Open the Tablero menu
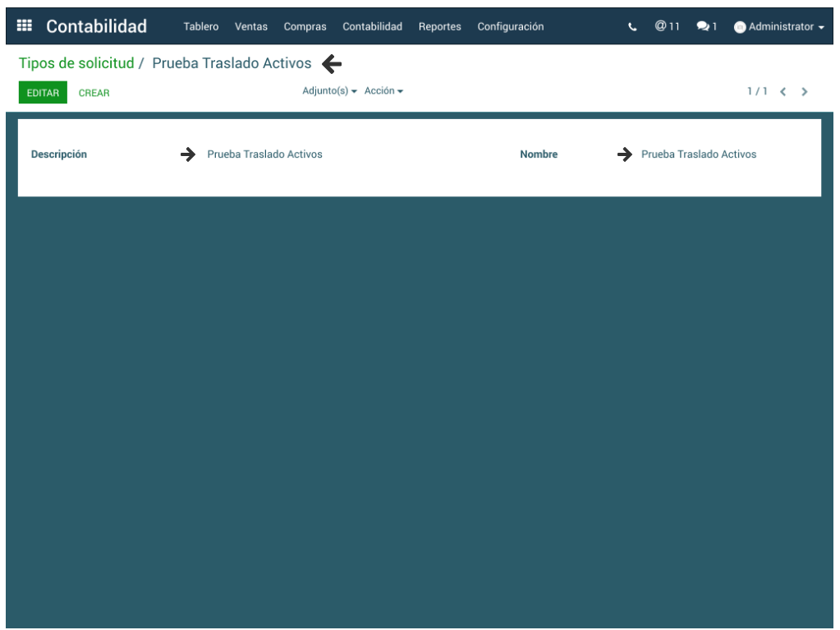The image size is (840, 630). pos(200,27)
